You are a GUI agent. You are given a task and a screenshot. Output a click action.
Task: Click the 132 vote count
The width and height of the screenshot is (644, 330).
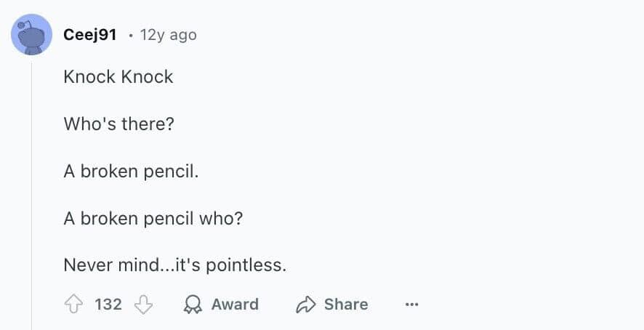(x=108, y=305)
